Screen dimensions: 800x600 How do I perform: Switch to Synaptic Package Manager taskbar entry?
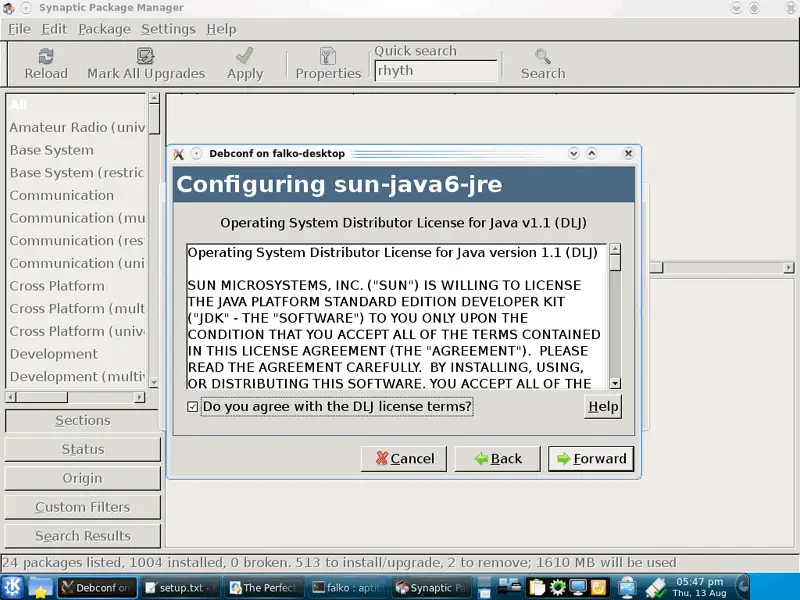coord(432,588)
